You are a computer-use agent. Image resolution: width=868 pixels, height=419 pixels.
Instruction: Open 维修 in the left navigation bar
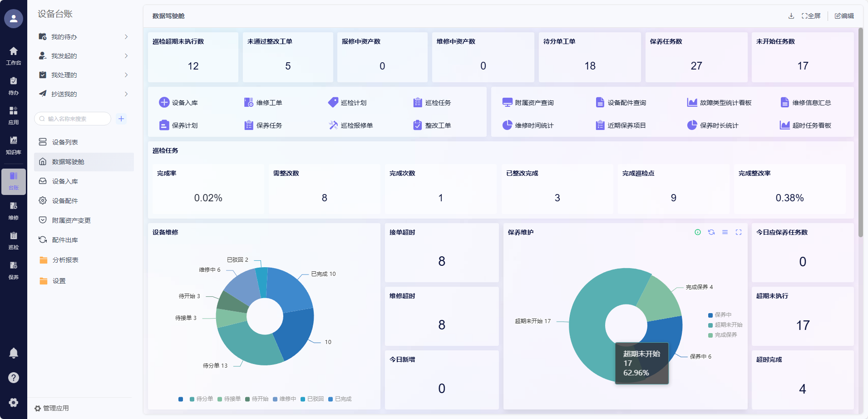pos(14,211)
